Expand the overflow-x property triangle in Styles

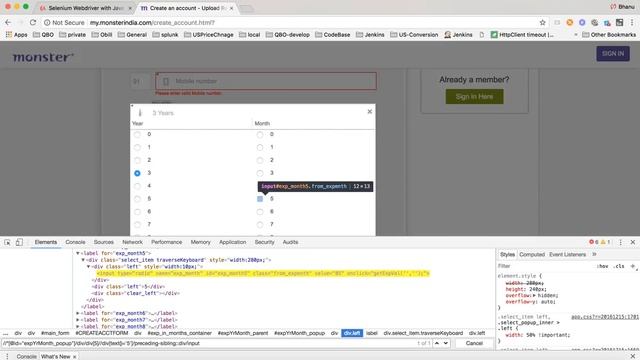534,295
